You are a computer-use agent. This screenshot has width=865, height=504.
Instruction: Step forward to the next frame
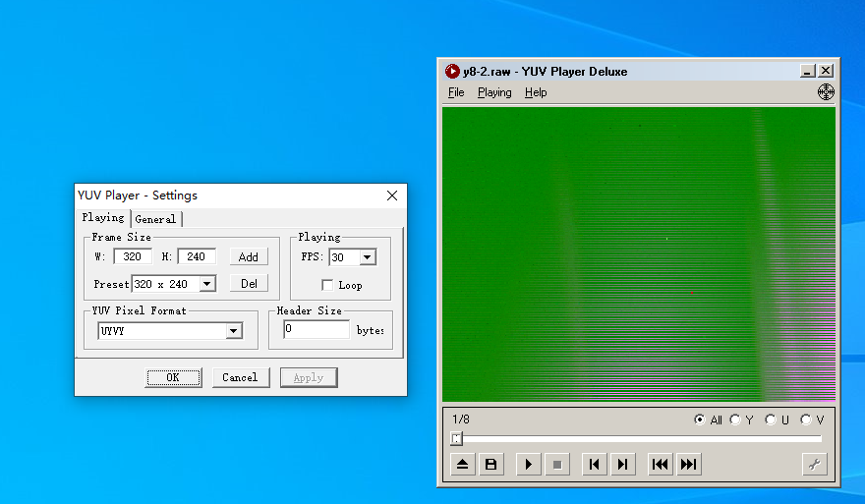tap(622, 465)
